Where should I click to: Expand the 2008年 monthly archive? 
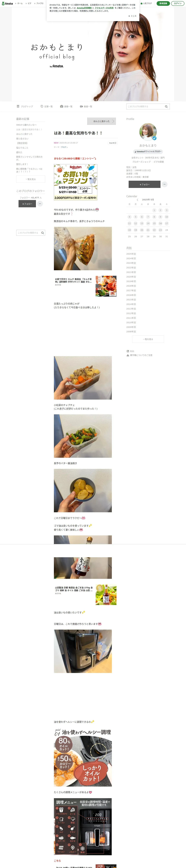(x=131, y=332)
